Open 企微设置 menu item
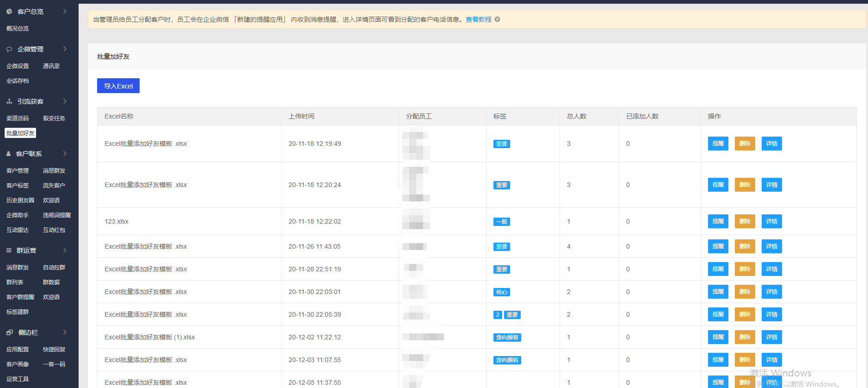 pyautogui.click(x=18, y=66)
